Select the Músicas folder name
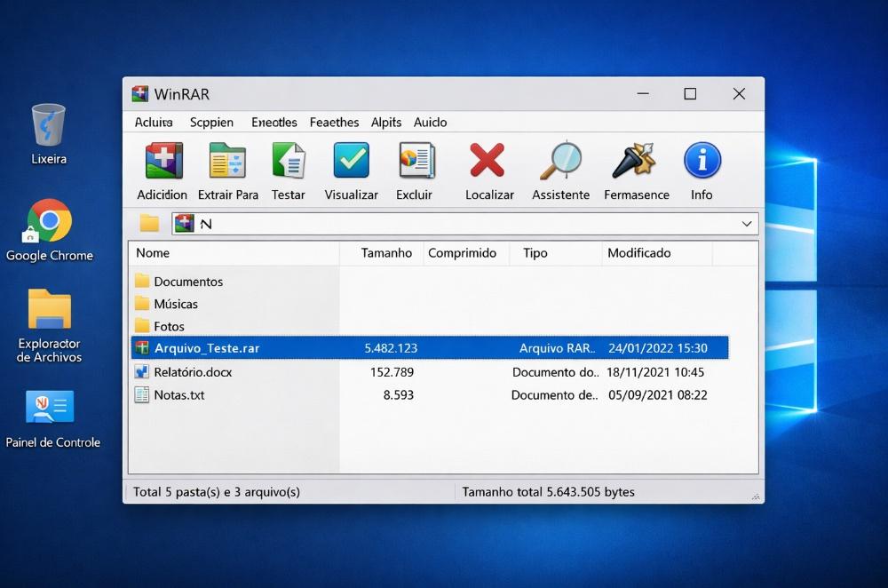Viewport: 888px width, 588px height. [x=176, y=304]
